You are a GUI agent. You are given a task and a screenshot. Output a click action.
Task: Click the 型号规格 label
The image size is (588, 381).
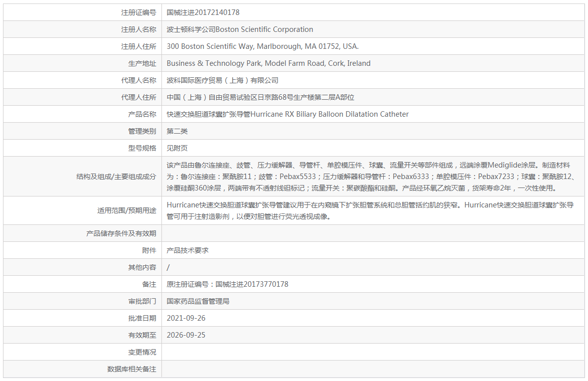[x=142, y=148]
